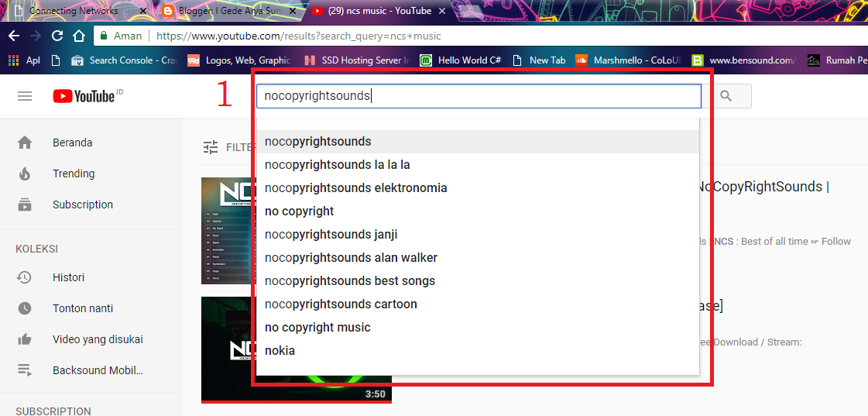Click the browser address bar URL
This screenshot has height=416, width=868.
click(299, 36)
